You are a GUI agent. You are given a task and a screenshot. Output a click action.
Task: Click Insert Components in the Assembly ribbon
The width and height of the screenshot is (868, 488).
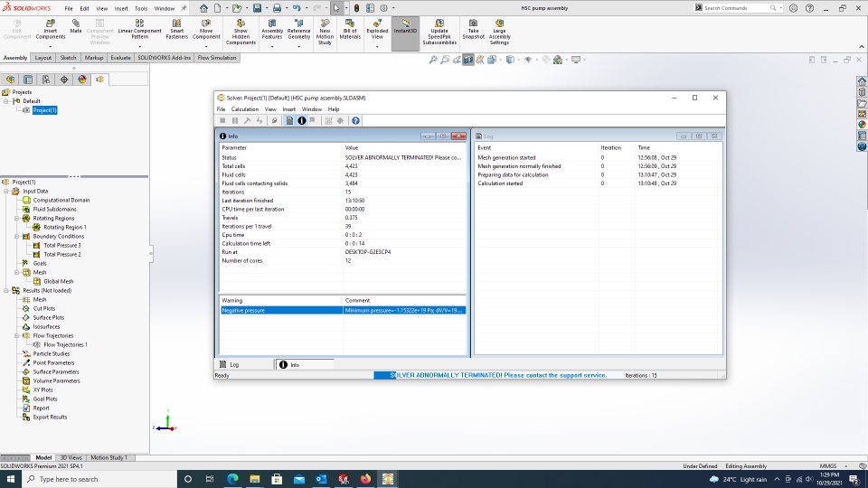51,29
